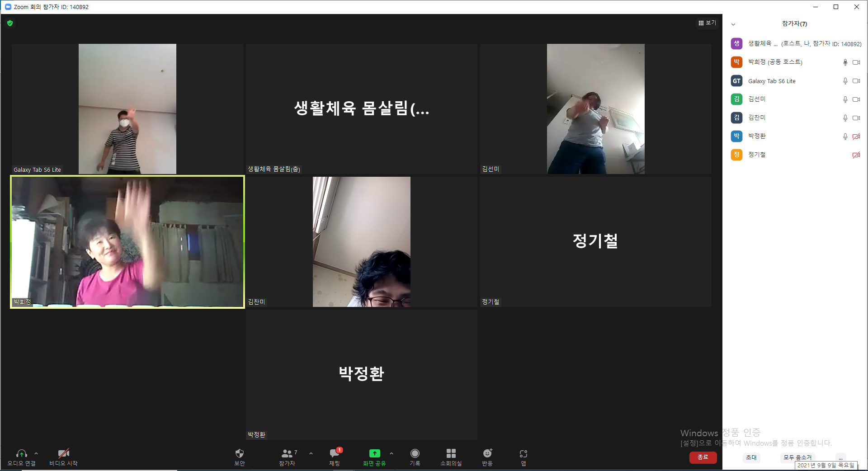Open the 보기 view layout menu
This screenshot has width=868, height=471.
pos(708,23)
